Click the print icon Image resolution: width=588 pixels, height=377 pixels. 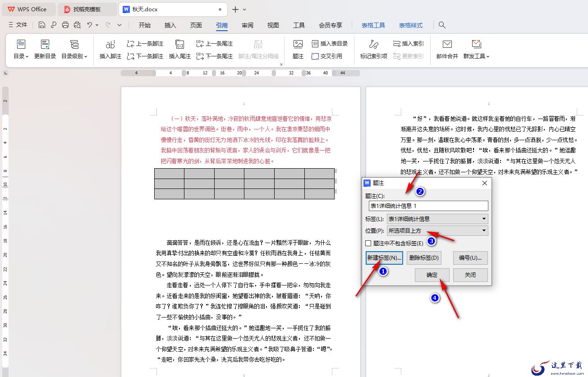65,25
